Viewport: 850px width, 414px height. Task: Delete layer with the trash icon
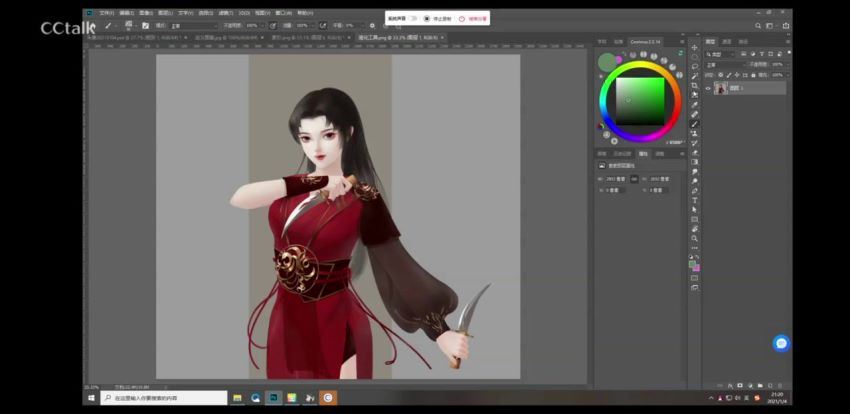[x=780, y=386]
